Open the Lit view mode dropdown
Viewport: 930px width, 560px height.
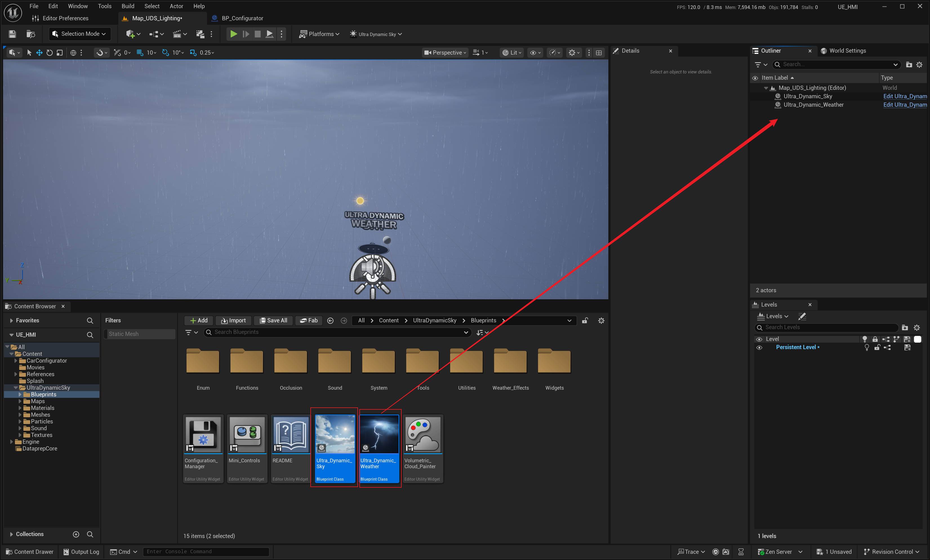(x=511, y=52)
